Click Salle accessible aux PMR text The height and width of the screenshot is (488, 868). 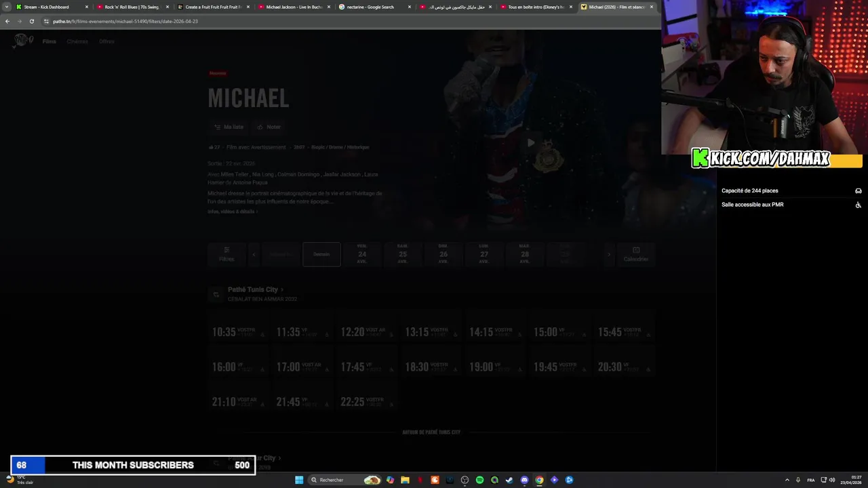pyautogui.click(x=752, y=205)
